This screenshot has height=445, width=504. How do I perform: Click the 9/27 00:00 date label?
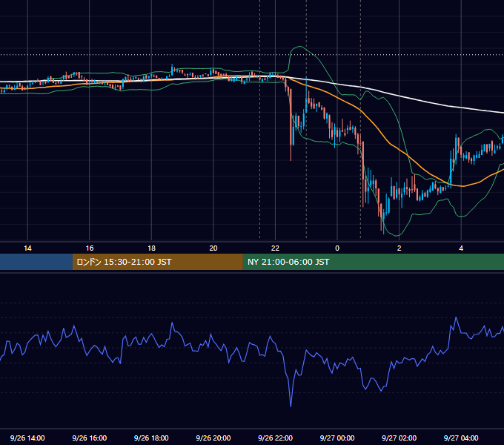coord(337,438)
